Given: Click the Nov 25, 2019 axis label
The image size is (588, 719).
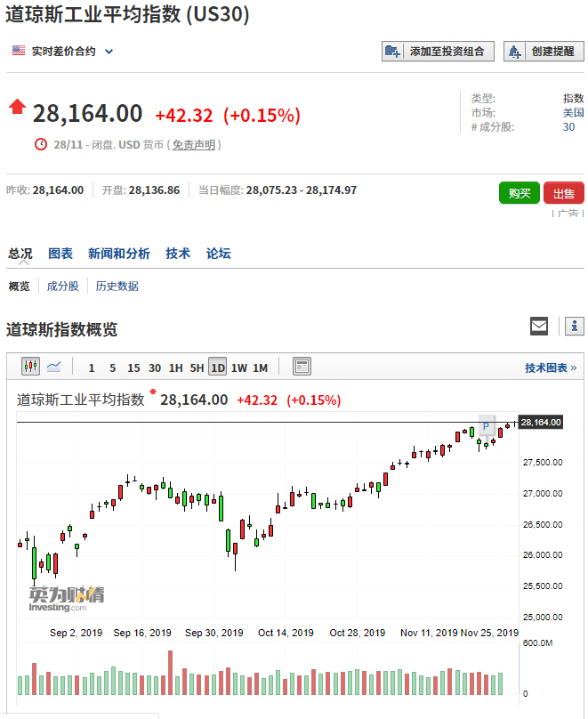Looking at the screenshot, I should (x=489, y=633).
